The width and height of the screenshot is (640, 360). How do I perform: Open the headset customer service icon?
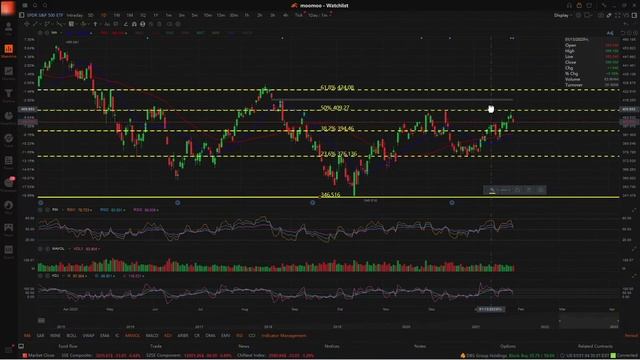click(569, 5)
